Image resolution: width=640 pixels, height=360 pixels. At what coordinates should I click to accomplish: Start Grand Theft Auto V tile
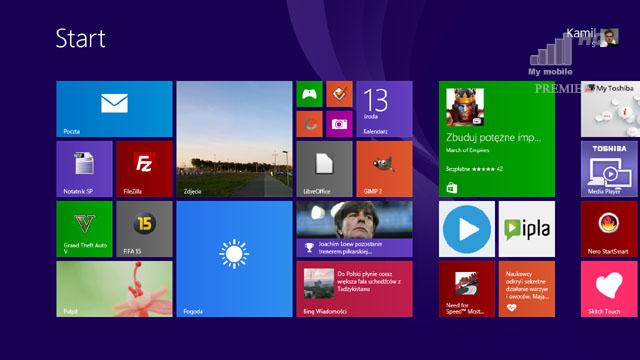tap(84, 229)
